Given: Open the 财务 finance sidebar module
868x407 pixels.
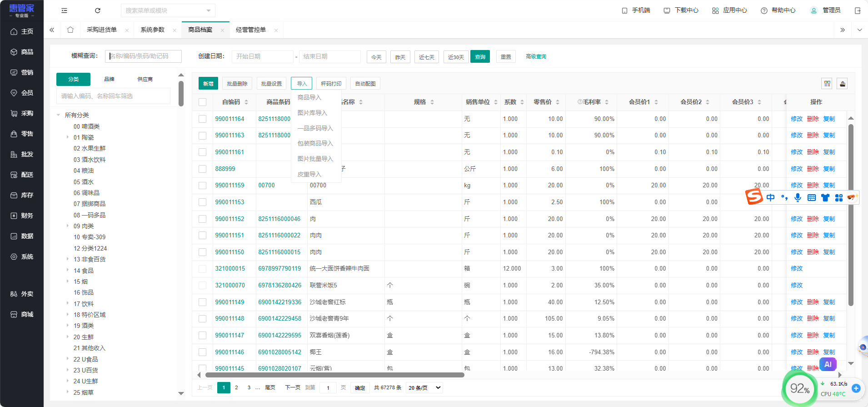Looking at the screenshot, I should point(22,216).
